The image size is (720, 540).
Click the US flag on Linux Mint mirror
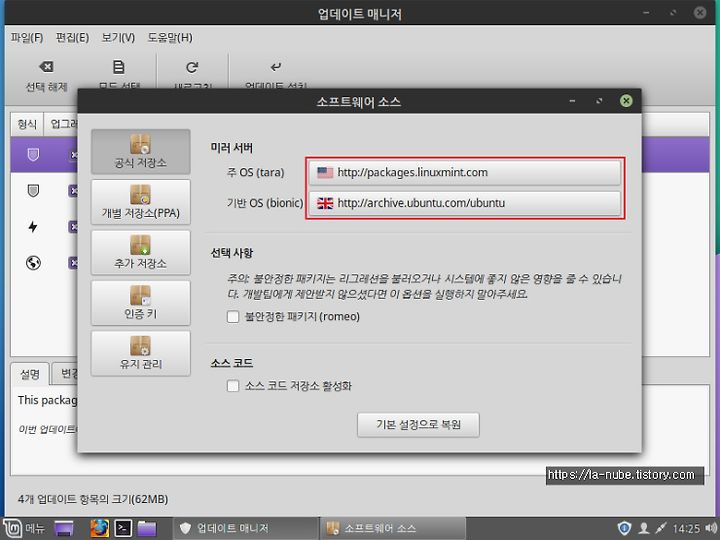pyautogui.click(x=325, y=173)
